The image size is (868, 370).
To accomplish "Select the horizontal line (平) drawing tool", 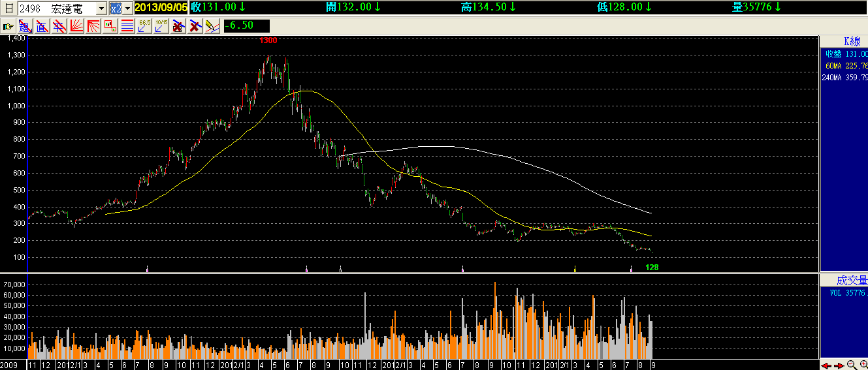I will (x=59, y=26).
